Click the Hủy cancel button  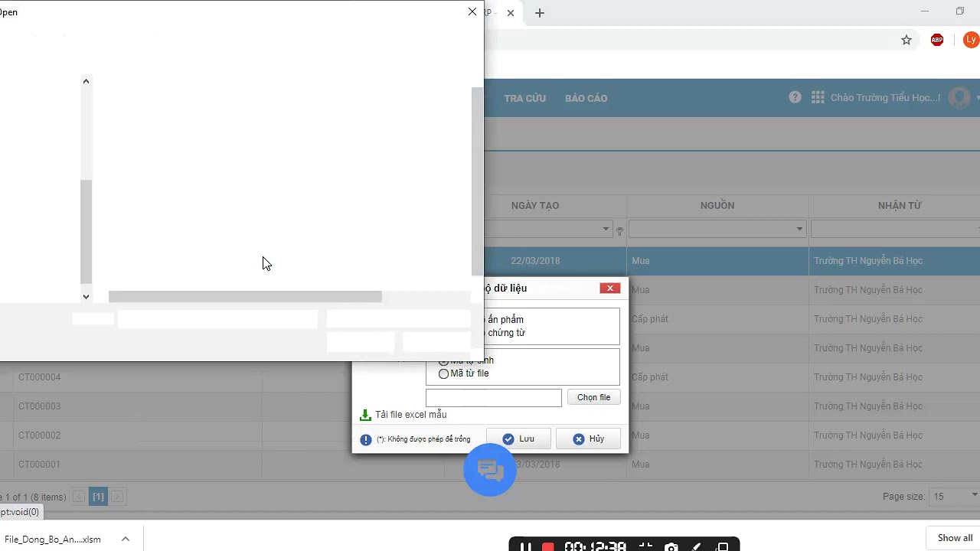point(588,439)
